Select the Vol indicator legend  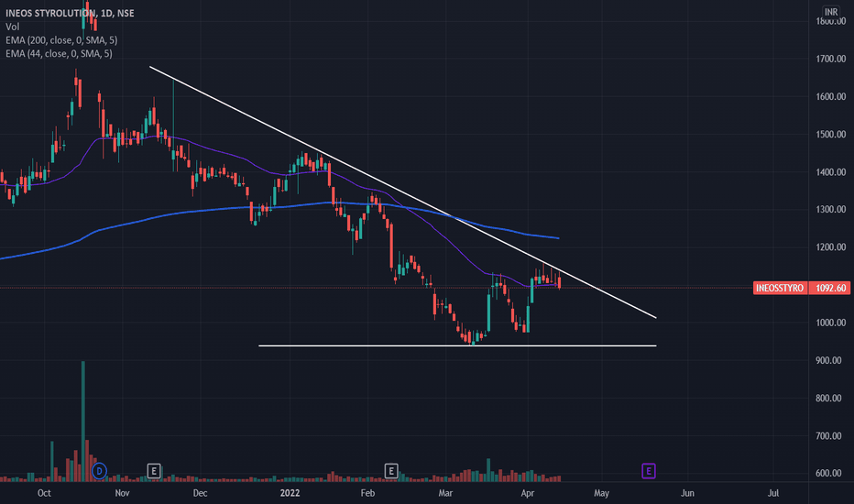[x=13, y=27]
